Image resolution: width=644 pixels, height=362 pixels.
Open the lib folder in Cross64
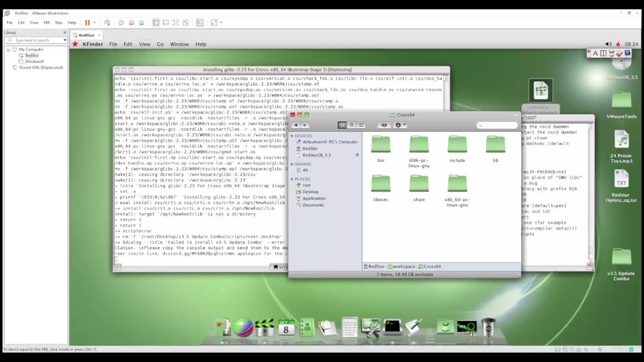[496, 145]
